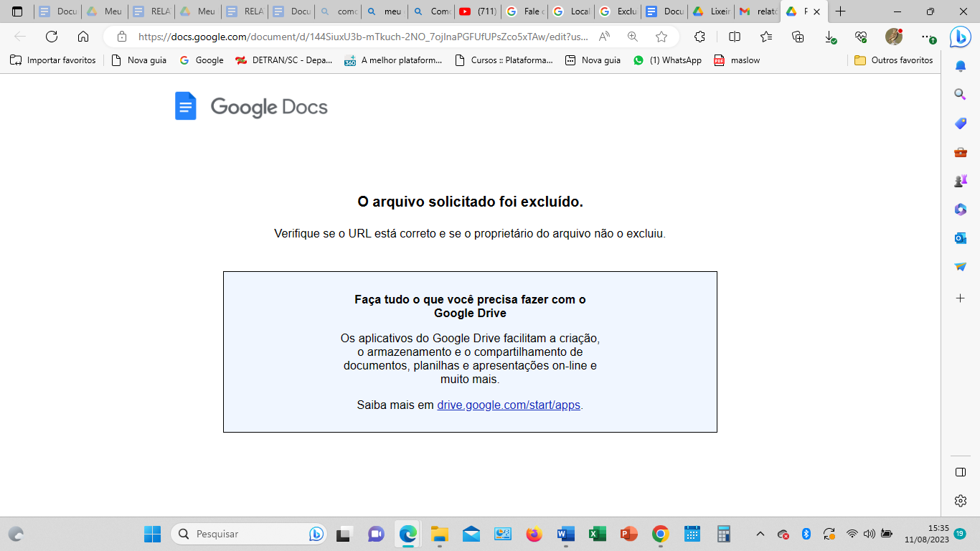Switch to the Gmail 'relató' tab
Screen dimensions: 980x551
pos(758,11)
